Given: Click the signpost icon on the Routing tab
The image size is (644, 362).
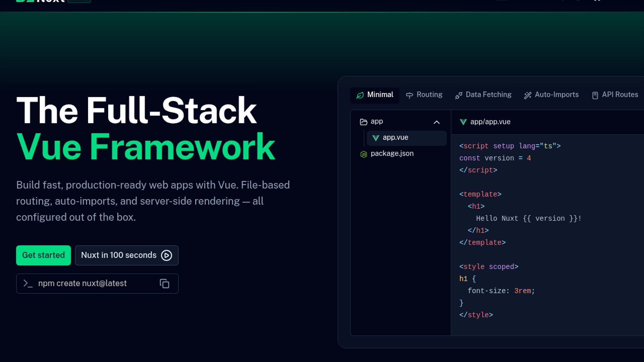Looking at the screenshot, I should tap(409, 96).
